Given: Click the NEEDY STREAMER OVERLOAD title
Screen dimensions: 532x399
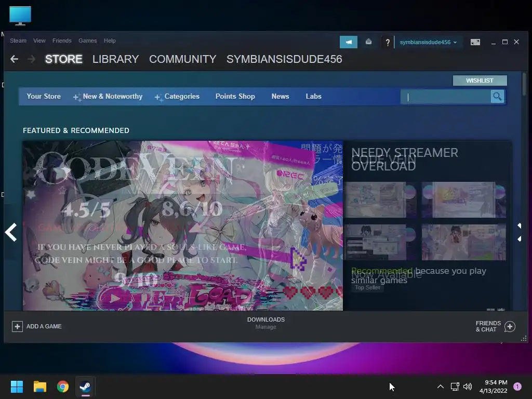Looking at the screenshot, I should click(404, 159).
